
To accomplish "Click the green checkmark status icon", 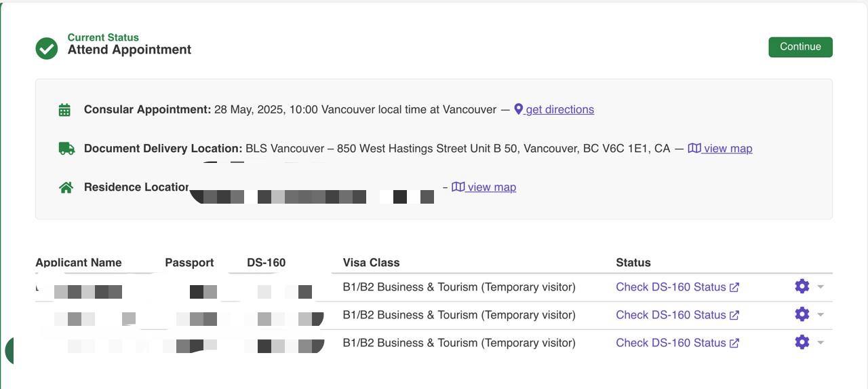I will (x=47, y=48).
